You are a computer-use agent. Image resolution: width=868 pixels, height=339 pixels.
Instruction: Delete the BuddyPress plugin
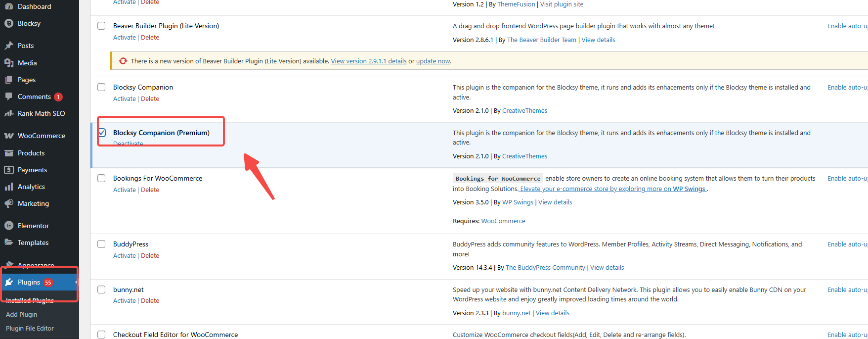click(x=150, y=256)
